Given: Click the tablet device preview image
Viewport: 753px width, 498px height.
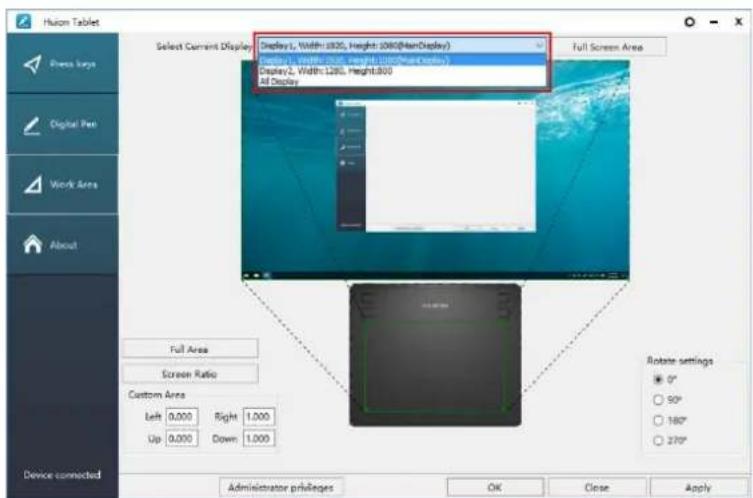Looking at the screenshot, I should (435, 355).
